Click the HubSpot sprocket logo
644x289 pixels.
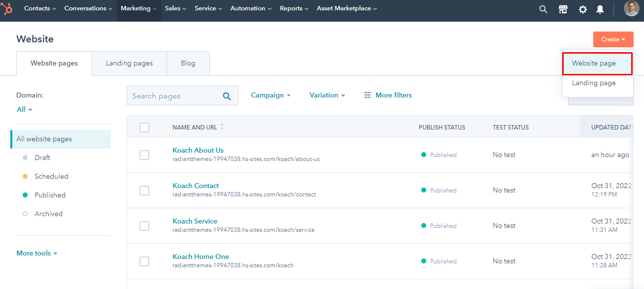(7, 8)
